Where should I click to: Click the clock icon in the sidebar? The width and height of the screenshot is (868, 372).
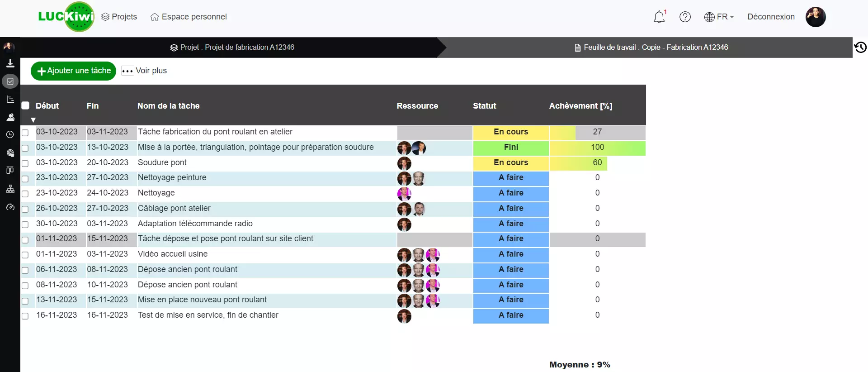[x=10, y=134]
